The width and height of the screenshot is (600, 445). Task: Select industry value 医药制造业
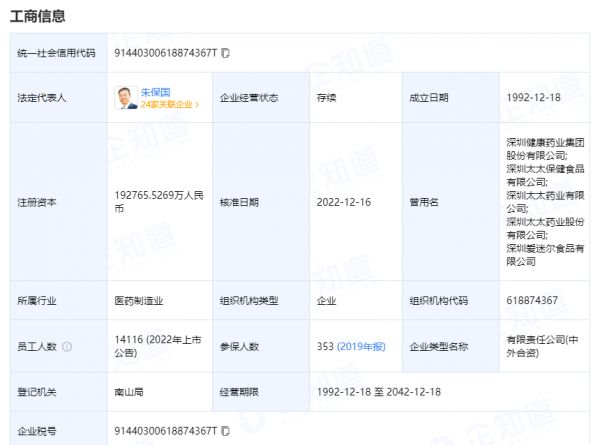pyautogui.click(x=139, y=301)
